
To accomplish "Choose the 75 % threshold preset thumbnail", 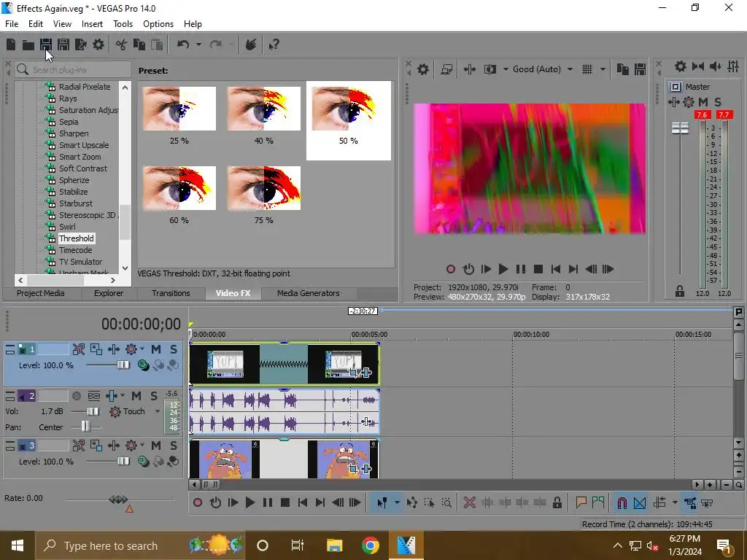I will (x=264, y=188).
